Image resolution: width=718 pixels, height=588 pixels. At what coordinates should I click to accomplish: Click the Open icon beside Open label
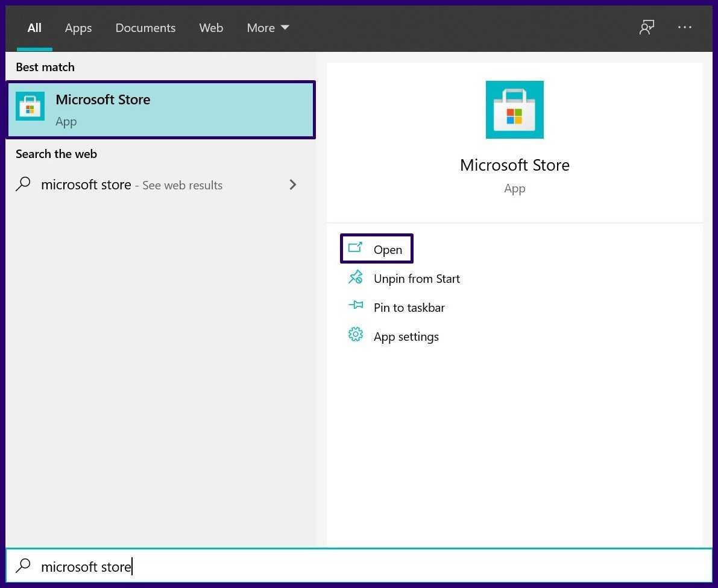[356, 248]
